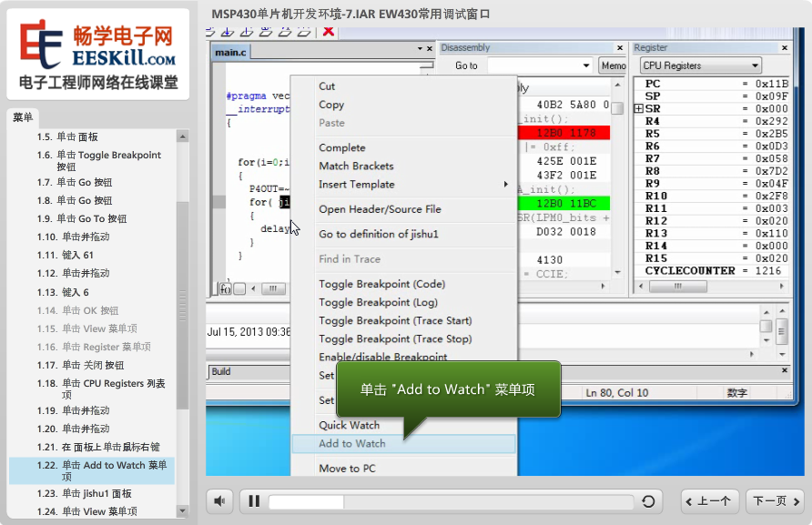The height and width of the screenshot is (525, 812).
Task: Choose Move to PC menu entry
Action: click(x=347, y=469)
